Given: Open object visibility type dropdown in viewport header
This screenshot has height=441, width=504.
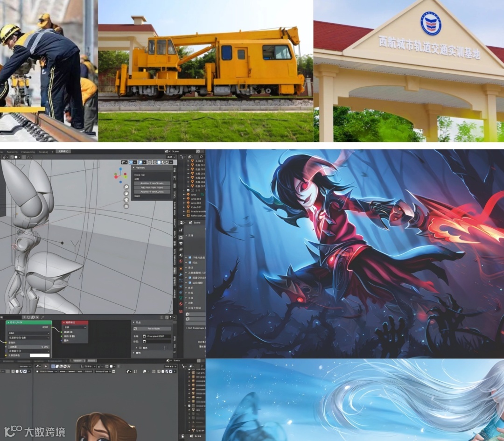Looking at the screenshot, I should coord(124,162).
